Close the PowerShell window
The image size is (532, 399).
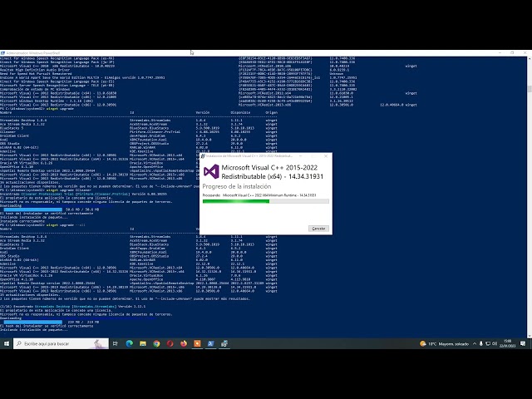click(525, 53)
